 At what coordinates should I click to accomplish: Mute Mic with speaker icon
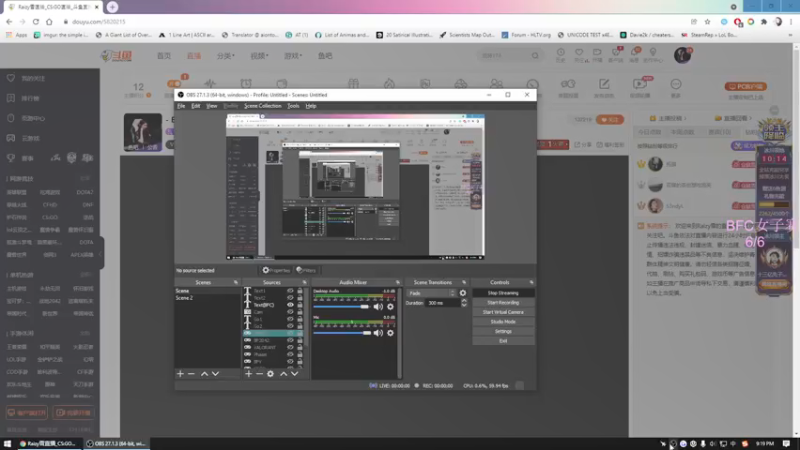point(378,333)
